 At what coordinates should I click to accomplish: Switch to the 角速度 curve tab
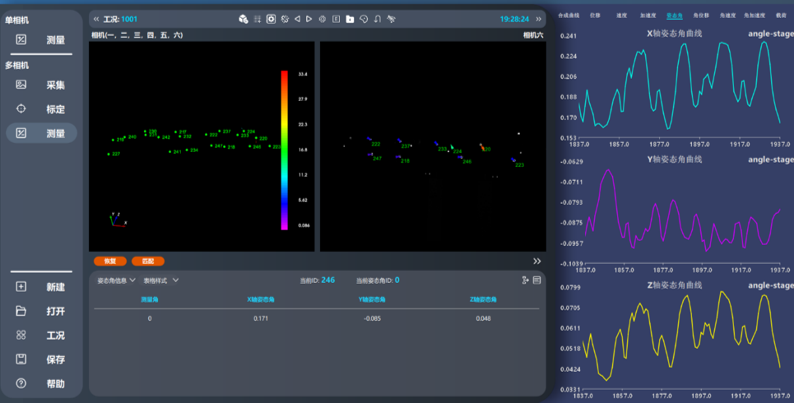[x=728, y=16]
